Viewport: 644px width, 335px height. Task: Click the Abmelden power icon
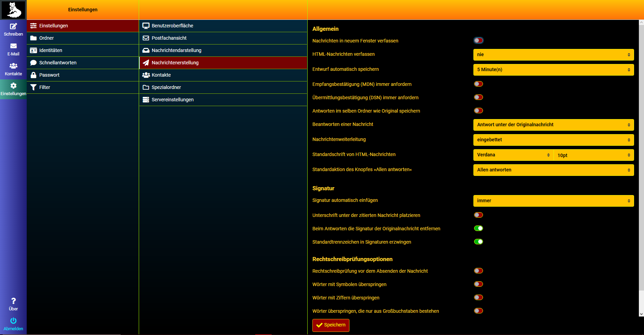(13, 321)
